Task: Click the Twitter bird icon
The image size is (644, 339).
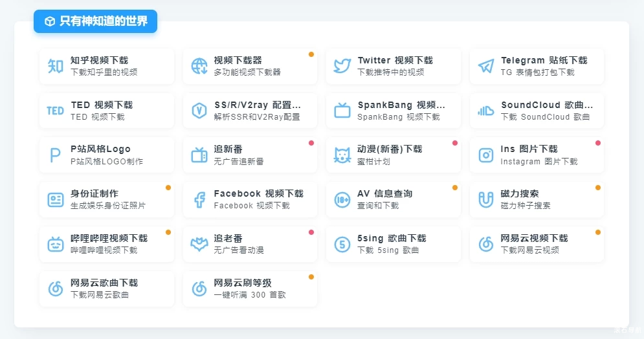Action: tap(342, 66)
